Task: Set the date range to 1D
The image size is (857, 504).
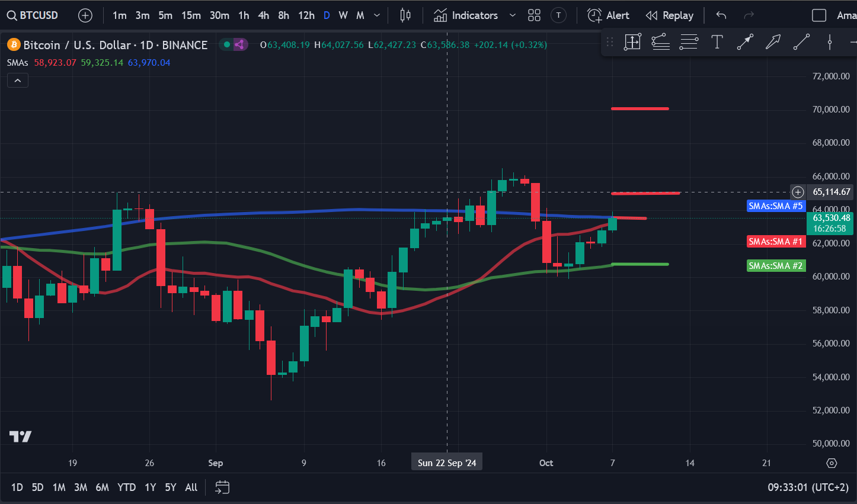Action: click(x=17, y=487)
